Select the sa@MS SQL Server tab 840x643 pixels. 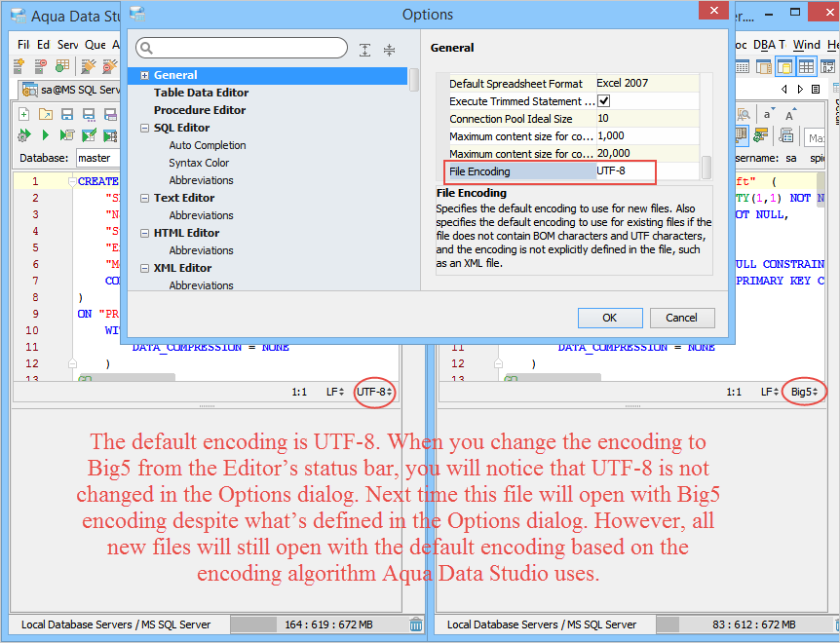click(71, 90)
